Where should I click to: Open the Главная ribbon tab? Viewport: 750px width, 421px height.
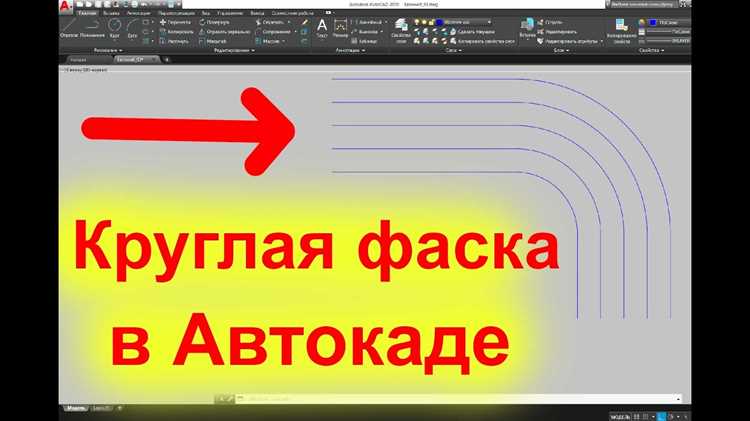point(87,13)
